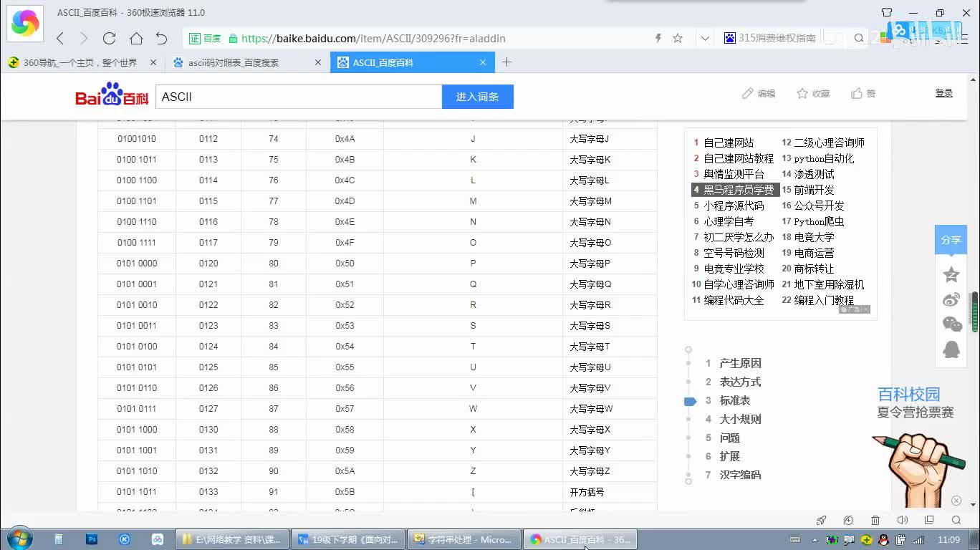Toggle page sound with the speaker icon
This screenshot has height=550, width=980.
(902, 520)
